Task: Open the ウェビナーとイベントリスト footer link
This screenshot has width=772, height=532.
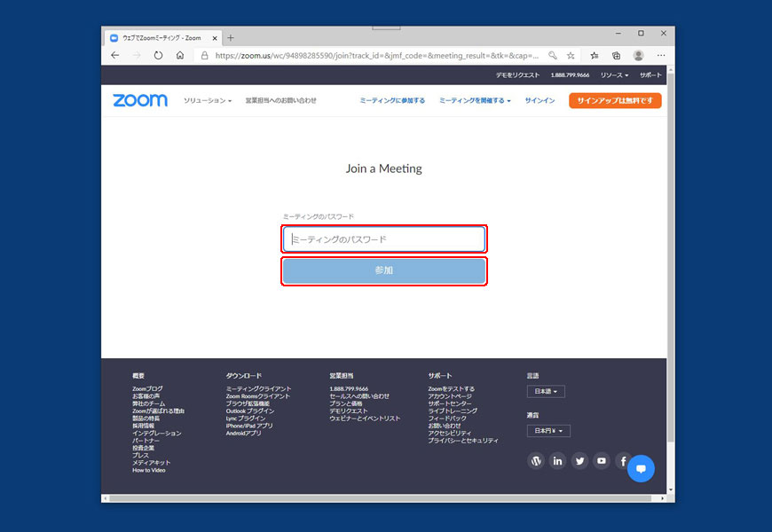Action: [365, 419]
